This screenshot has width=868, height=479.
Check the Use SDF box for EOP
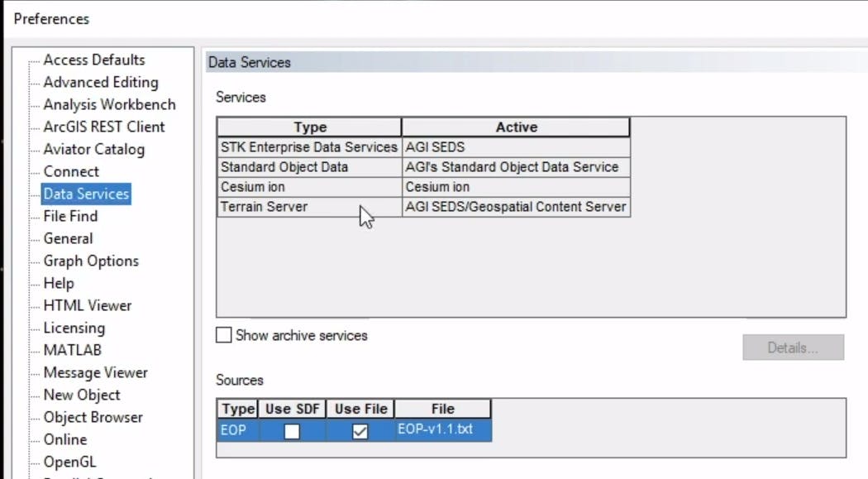292,429
